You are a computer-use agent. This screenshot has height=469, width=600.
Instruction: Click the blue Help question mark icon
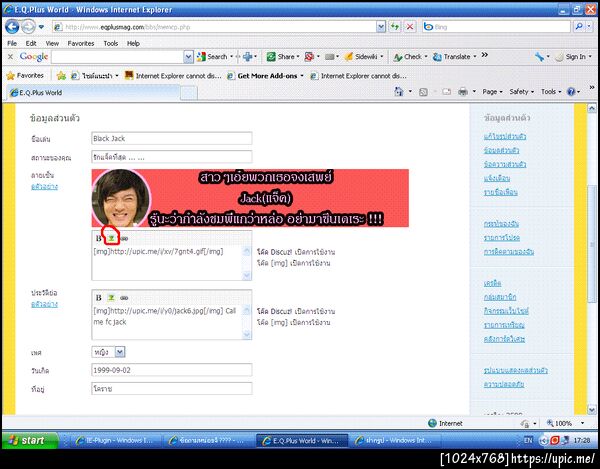click(x=571, y=92)
